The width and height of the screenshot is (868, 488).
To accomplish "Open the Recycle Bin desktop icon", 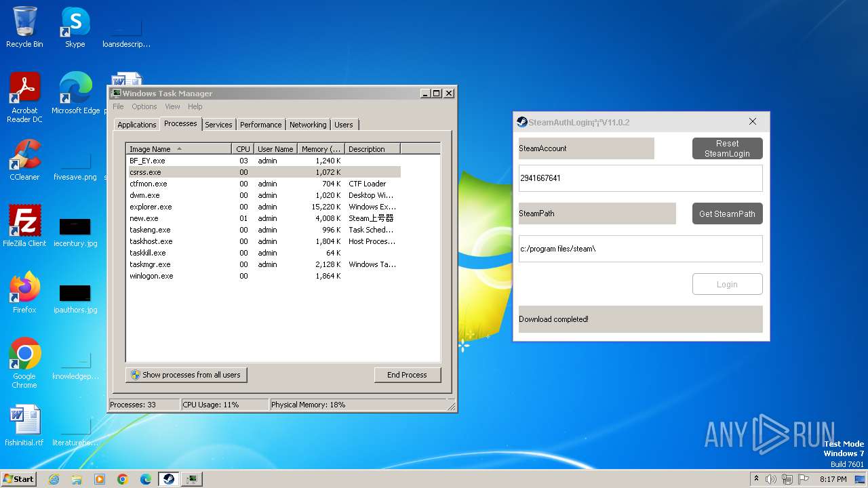I will (24, 27).
